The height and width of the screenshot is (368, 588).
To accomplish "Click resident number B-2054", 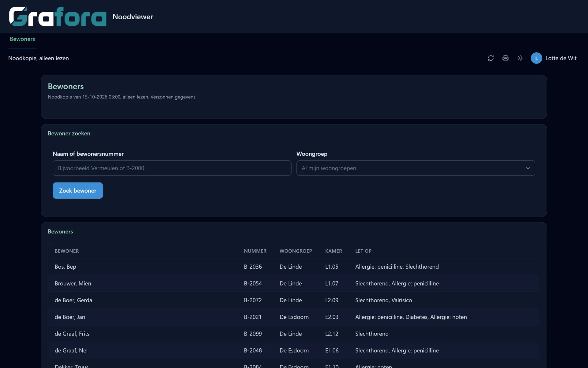I will 253,283.
